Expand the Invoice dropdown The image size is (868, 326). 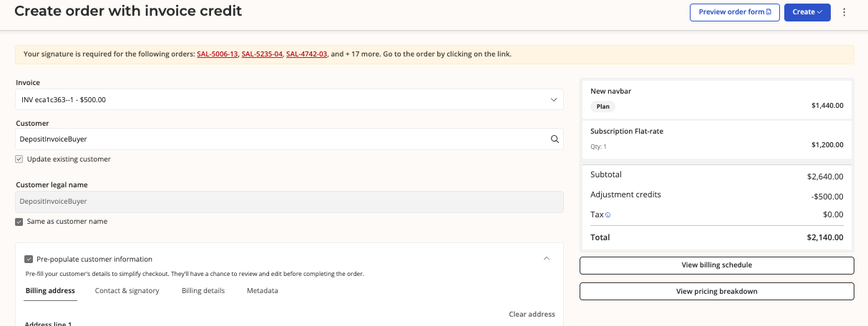(x=290, y=99)
